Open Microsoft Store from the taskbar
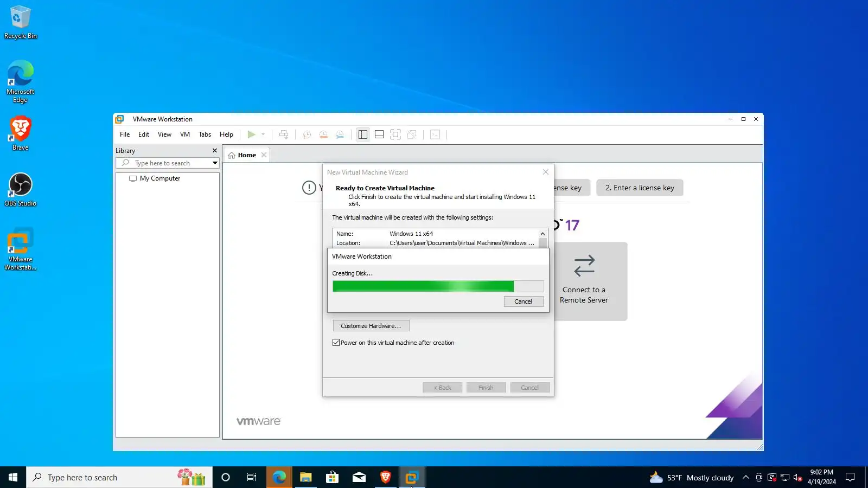The width and height of the screenshot is (868, 488). pyautogui.click(x=333, y=477)
